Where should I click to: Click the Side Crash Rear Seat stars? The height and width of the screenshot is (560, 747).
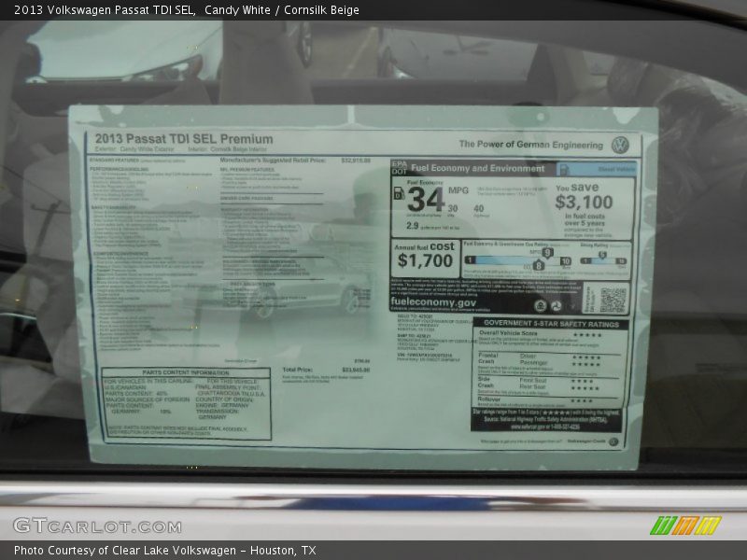pyautogui.click(x=585, y=388)
